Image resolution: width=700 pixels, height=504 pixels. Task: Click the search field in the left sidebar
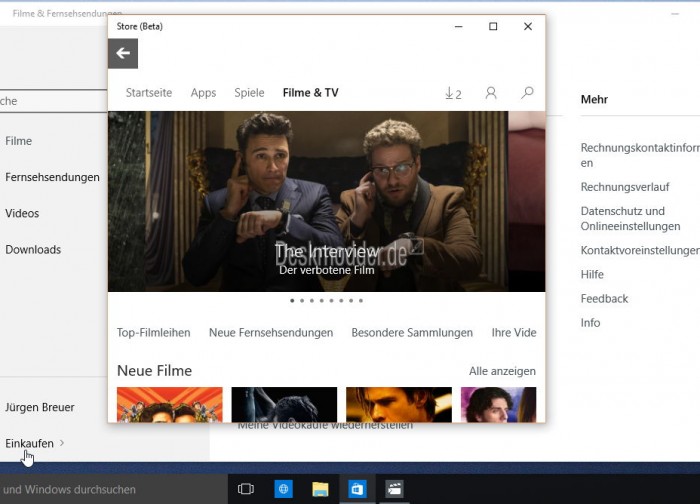(x=54, y=101)
